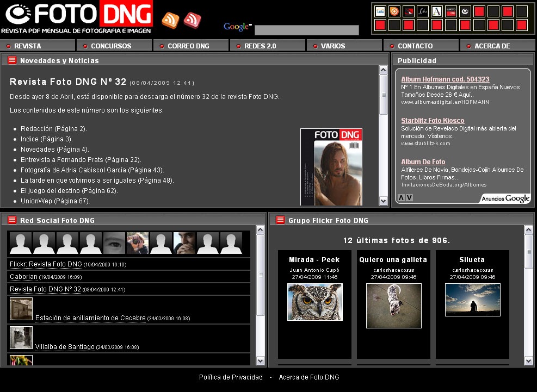Open the Foto DNG Nº 32 magazine cover
This screenshot has width=537, height=392.
pos(331,167)
